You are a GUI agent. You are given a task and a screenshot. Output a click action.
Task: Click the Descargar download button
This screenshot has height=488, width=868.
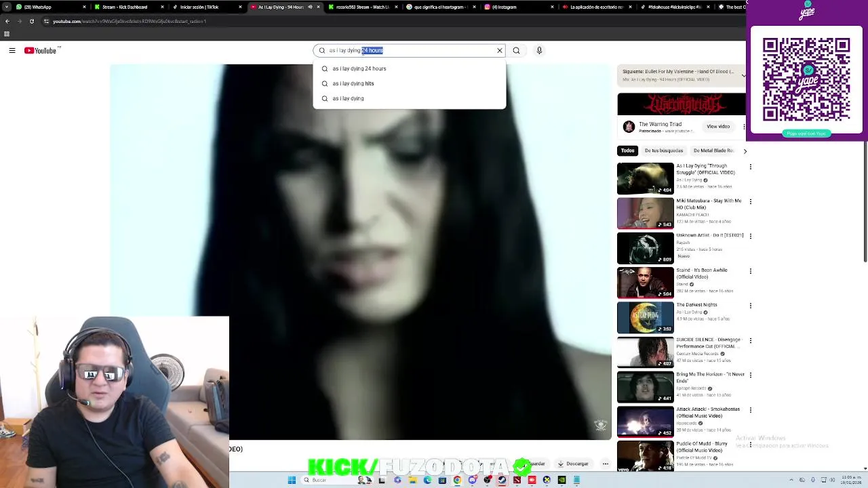[x=573, y=464]
